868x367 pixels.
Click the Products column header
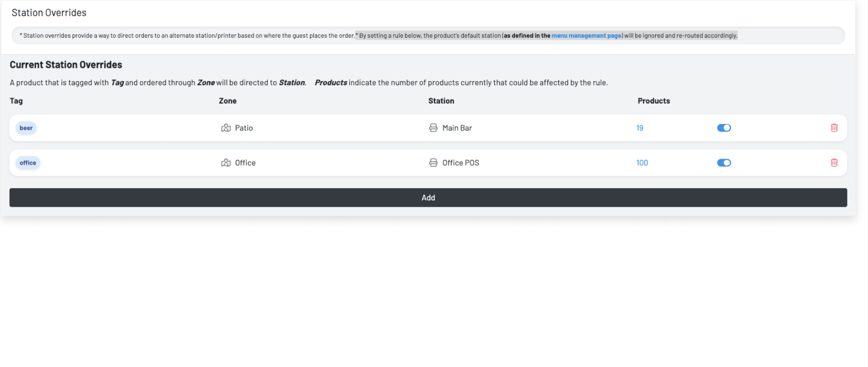[x=653, y=101]
